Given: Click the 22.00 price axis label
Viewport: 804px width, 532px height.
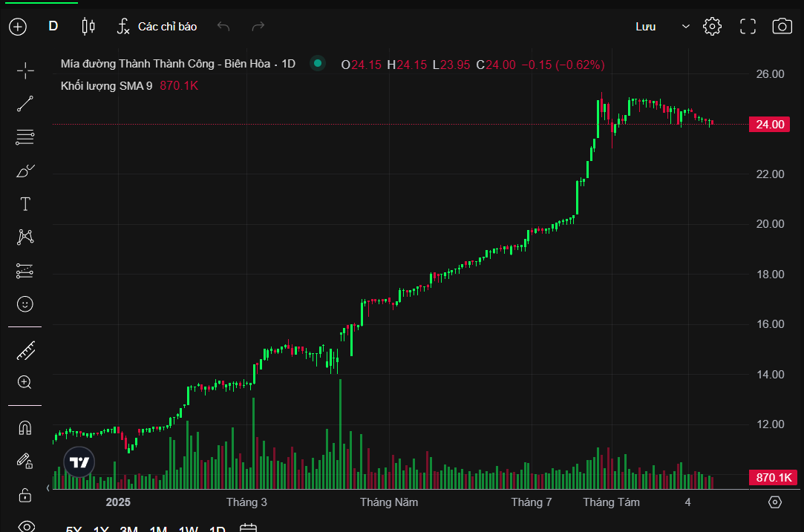Looking at the screenshot, I should pyautogui.click(x=770, y=174).
